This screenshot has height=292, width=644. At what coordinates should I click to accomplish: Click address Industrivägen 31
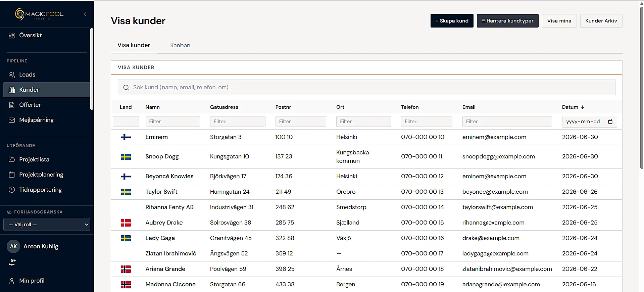point(232,207)
